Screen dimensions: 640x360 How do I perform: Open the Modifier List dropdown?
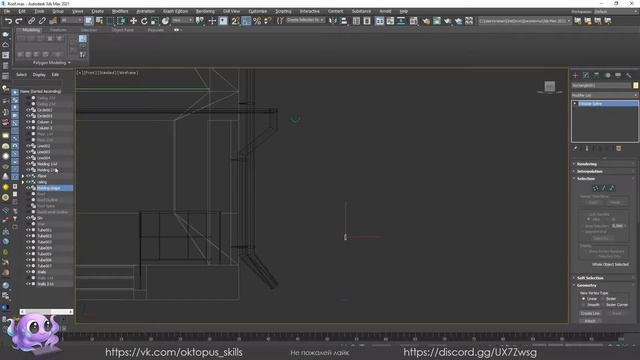(604, 95)
